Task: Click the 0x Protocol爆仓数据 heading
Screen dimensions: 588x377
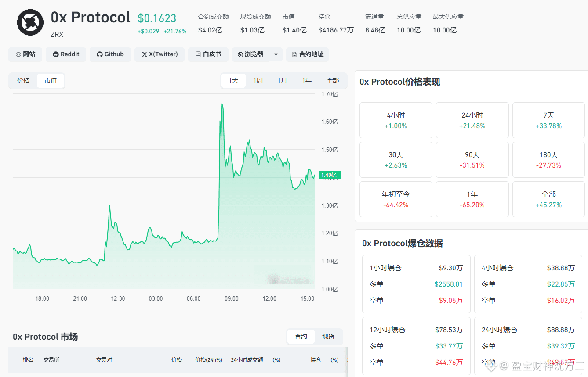Action: point(403,243)
